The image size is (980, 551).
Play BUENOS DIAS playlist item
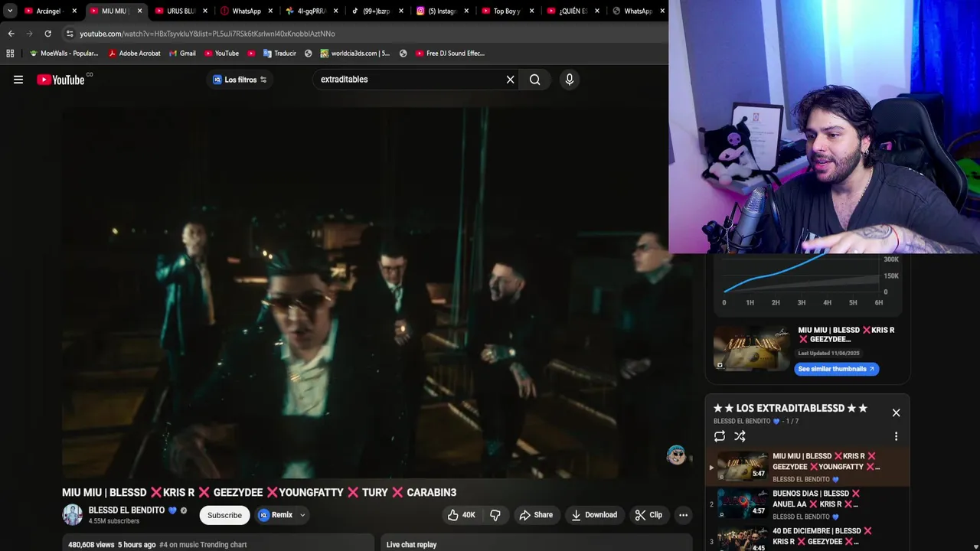point(807,504)
